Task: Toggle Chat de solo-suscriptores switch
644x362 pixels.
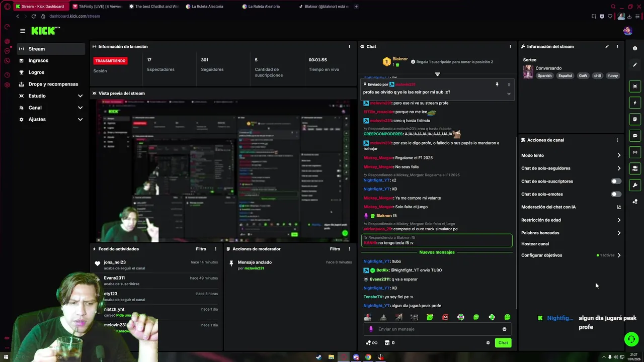Action: point(616,181)
